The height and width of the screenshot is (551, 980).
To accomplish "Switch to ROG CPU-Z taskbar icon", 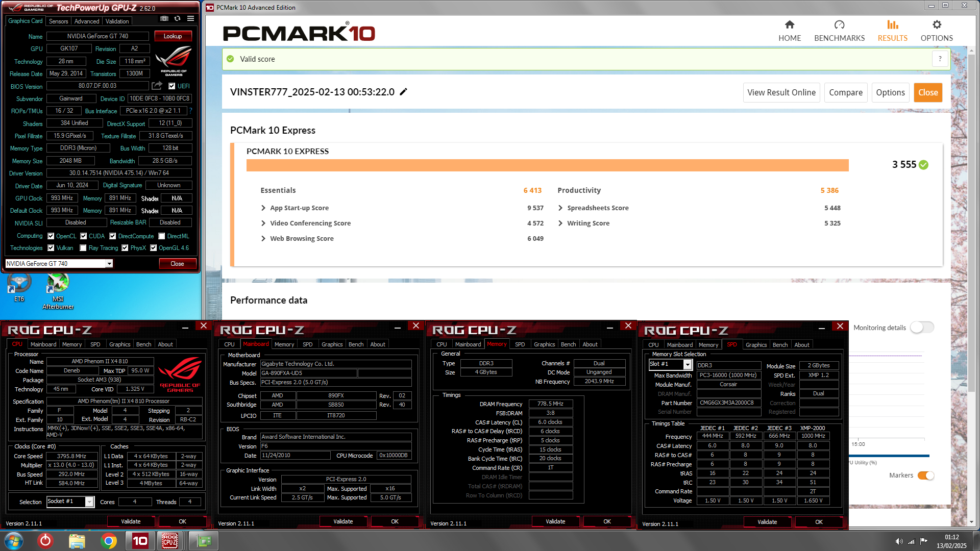I will (170, 541).
